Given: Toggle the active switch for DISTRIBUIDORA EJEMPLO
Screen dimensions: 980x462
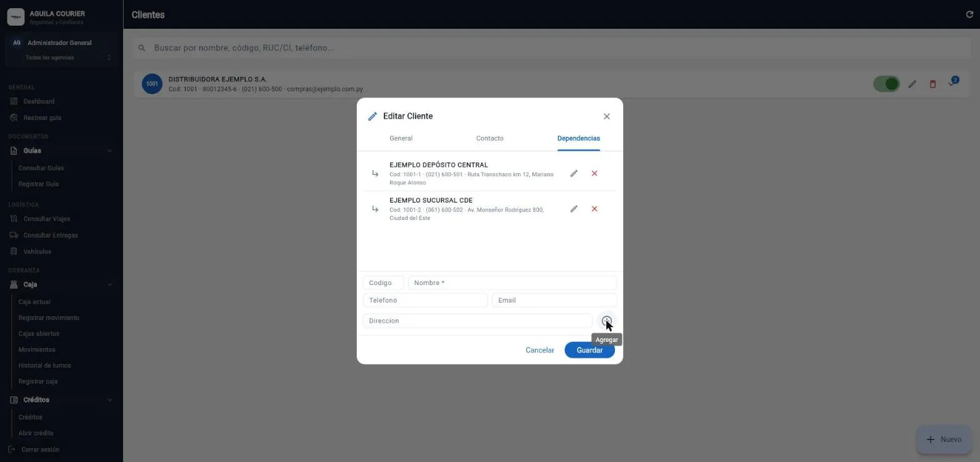Looking at the screenshot, I should click(886, 84).
